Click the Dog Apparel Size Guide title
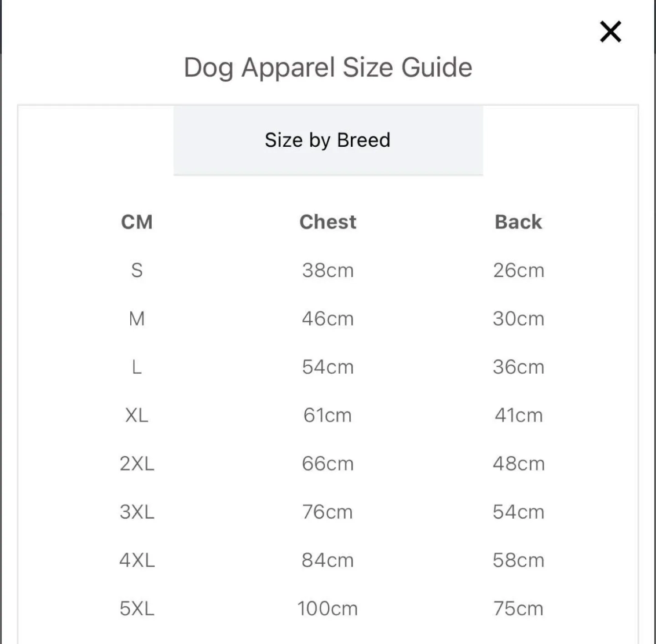This screenshot has height=644, width=656. click(328, 67)
